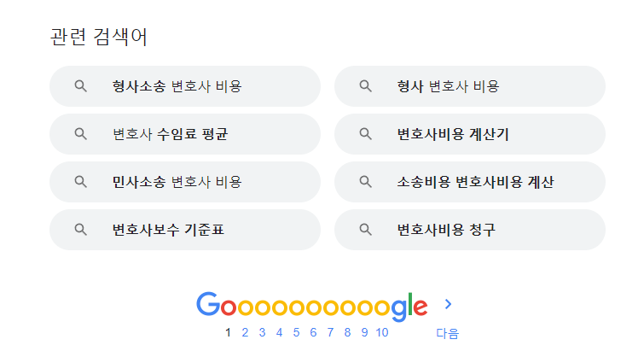Select related search 소송비용 변호사비용 계산

point(475,182)
